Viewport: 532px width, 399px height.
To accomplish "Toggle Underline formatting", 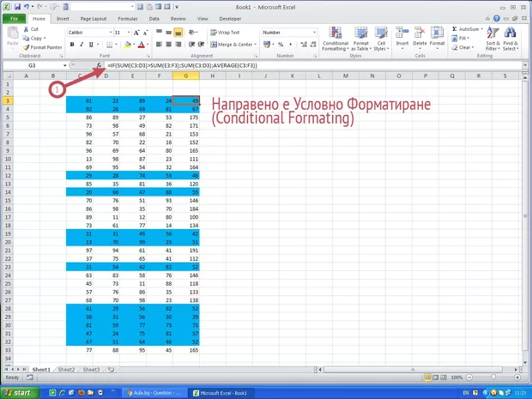I will pos(91,45).
